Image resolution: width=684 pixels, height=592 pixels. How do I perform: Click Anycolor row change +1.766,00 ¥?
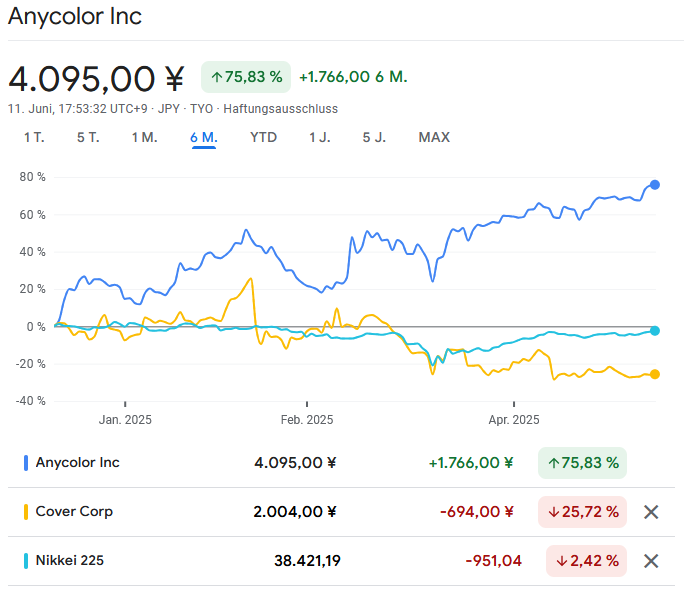click(x=471, y=463)
